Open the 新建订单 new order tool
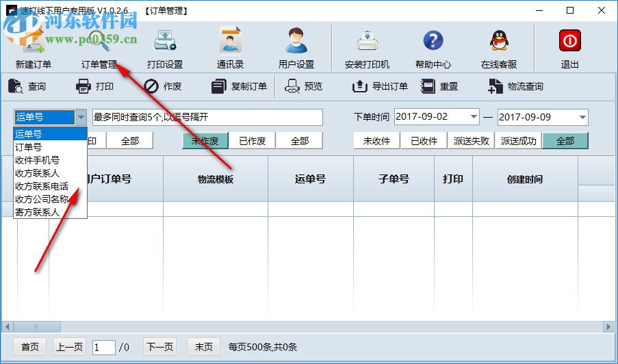This screenshot has height=364, width=618. (33, 49)
